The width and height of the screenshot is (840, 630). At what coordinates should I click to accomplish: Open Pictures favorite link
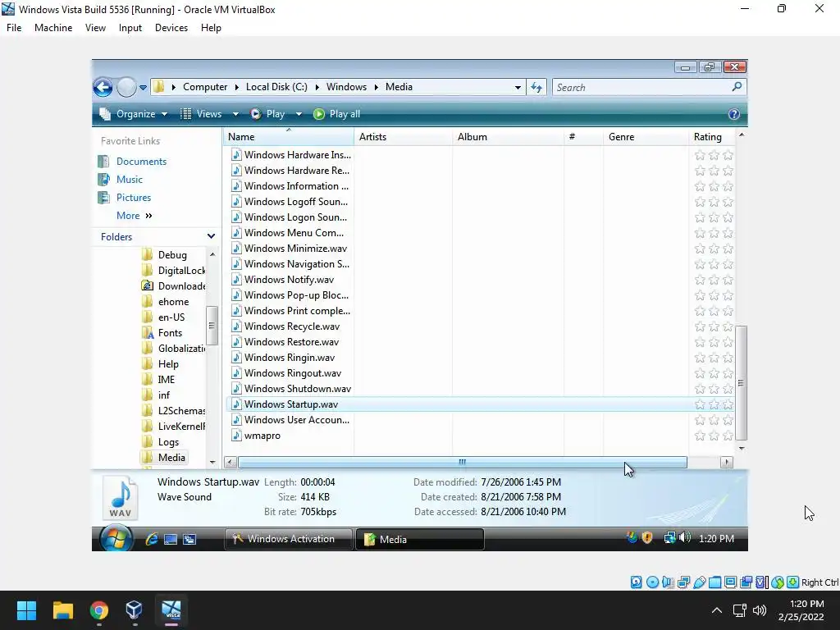[x=134, y=198]
